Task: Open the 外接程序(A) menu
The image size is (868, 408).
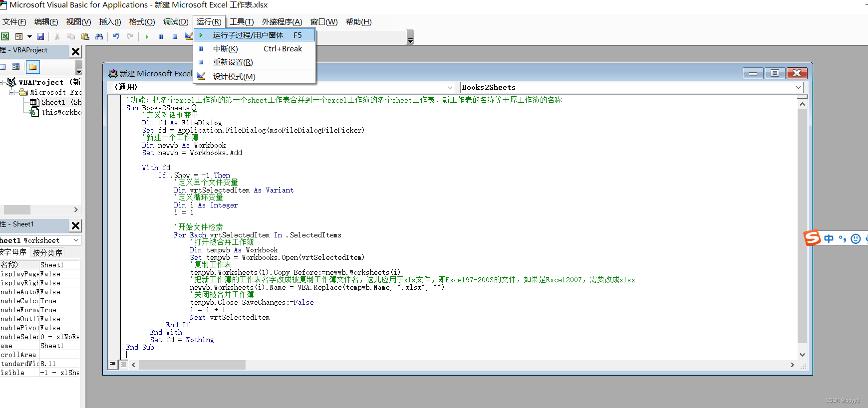Action: [x=282, y=22]
